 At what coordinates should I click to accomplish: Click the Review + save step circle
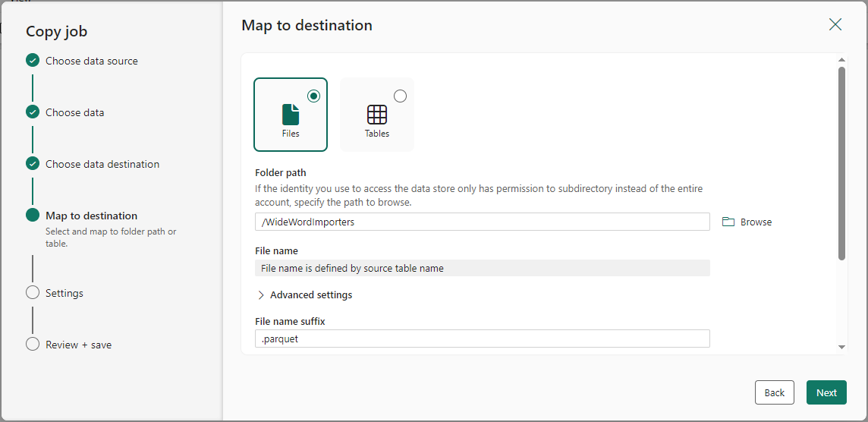(x=33, y=344)
